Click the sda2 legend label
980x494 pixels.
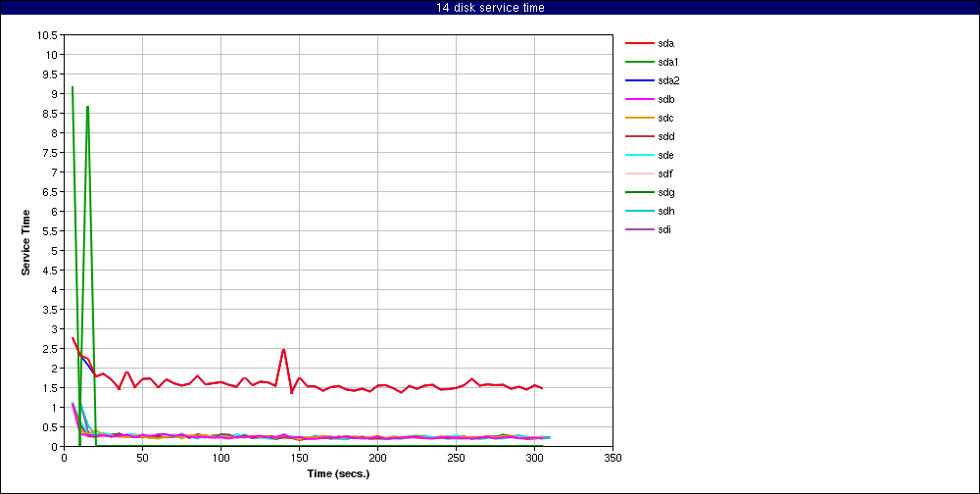pyautogui.click(x=668, y=80)
